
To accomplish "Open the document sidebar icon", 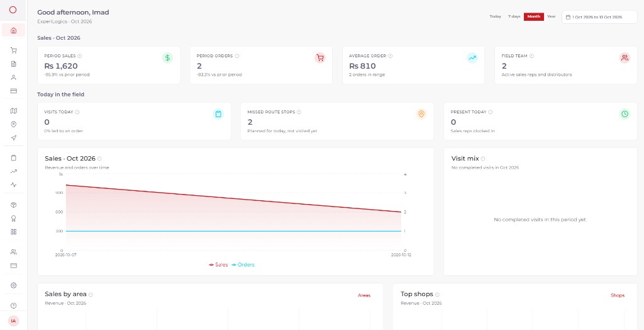I will (14, 64).
